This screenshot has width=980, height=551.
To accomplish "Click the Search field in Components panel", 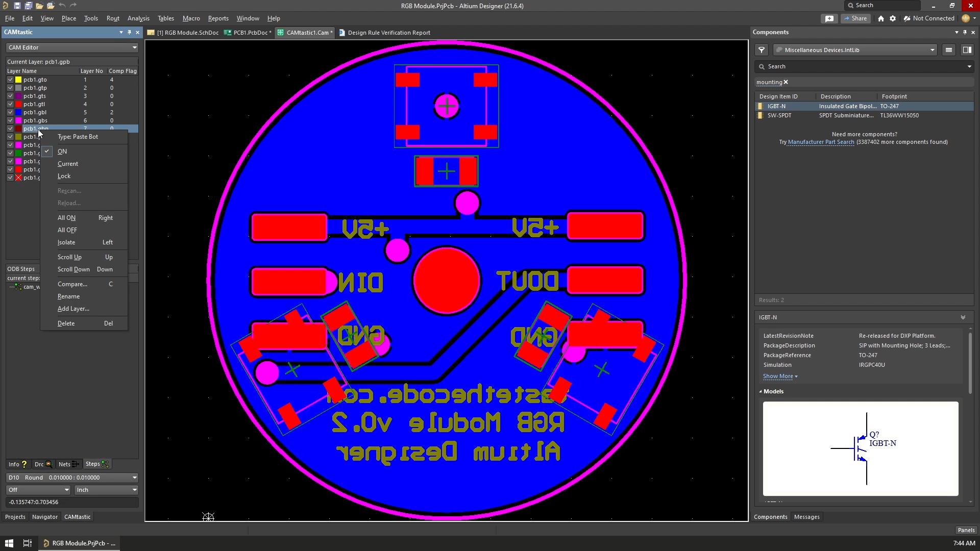I will click(863, 66).
